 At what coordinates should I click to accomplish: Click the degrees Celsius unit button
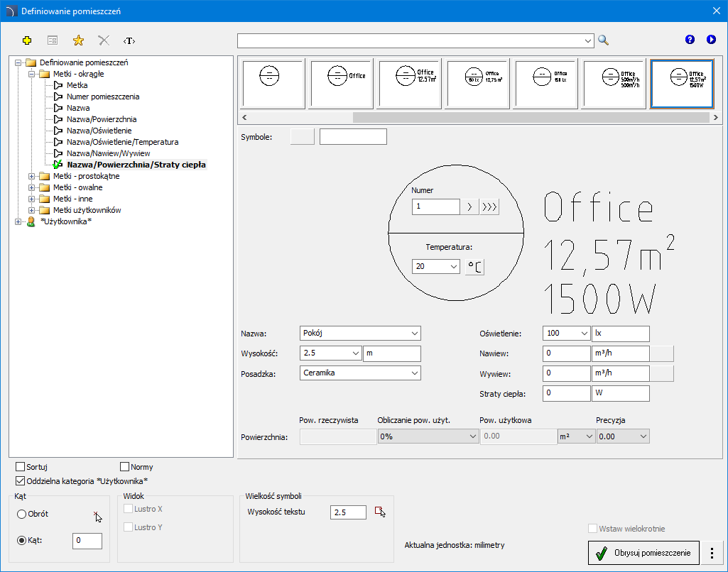click(474, 267)
